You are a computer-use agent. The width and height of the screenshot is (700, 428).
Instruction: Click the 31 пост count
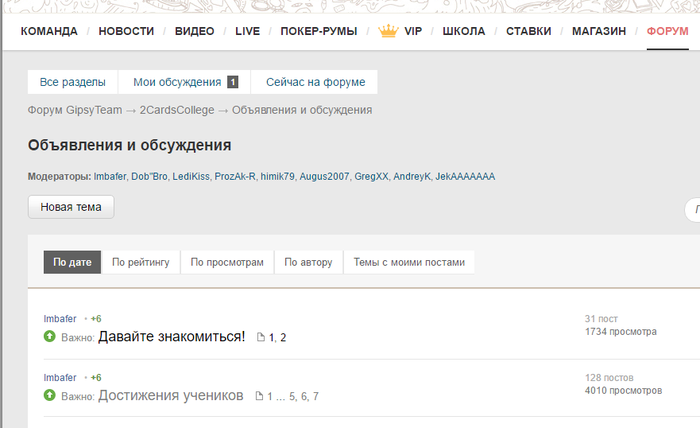601,319
